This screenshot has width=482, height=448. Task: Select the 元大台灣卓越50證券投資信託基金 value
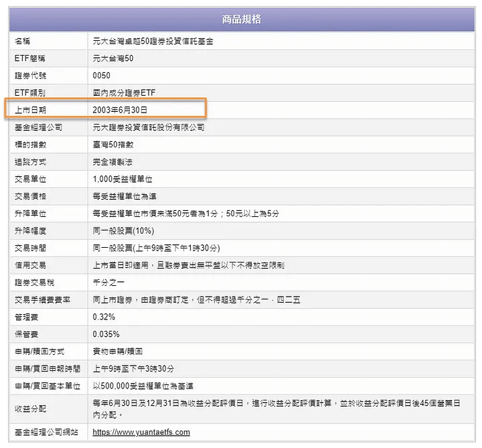pyautogui.click(x=153, y=42)
